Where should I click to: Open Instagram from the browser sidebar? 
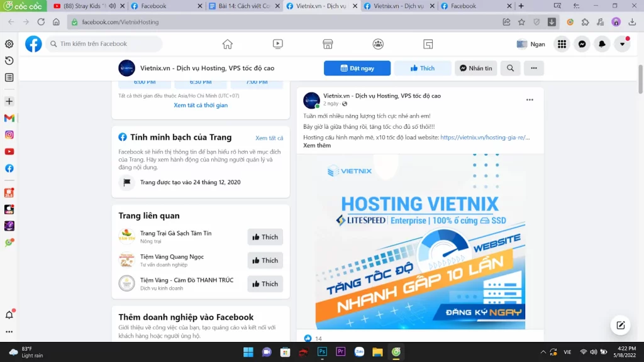tap(9, 135)
